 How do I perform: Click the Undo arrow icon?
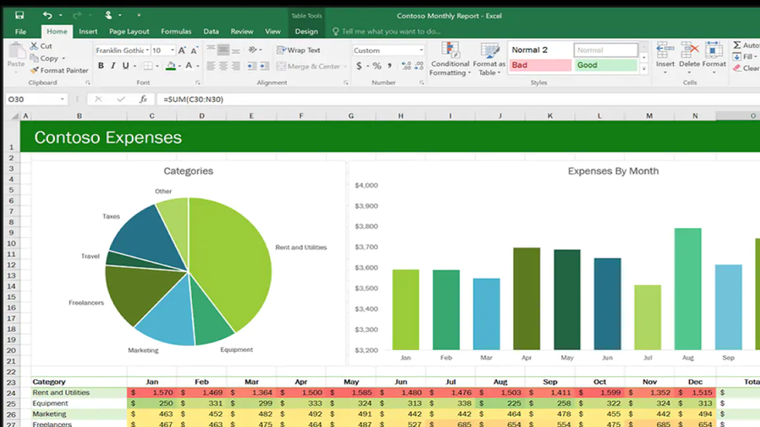(x=47, y=16)
